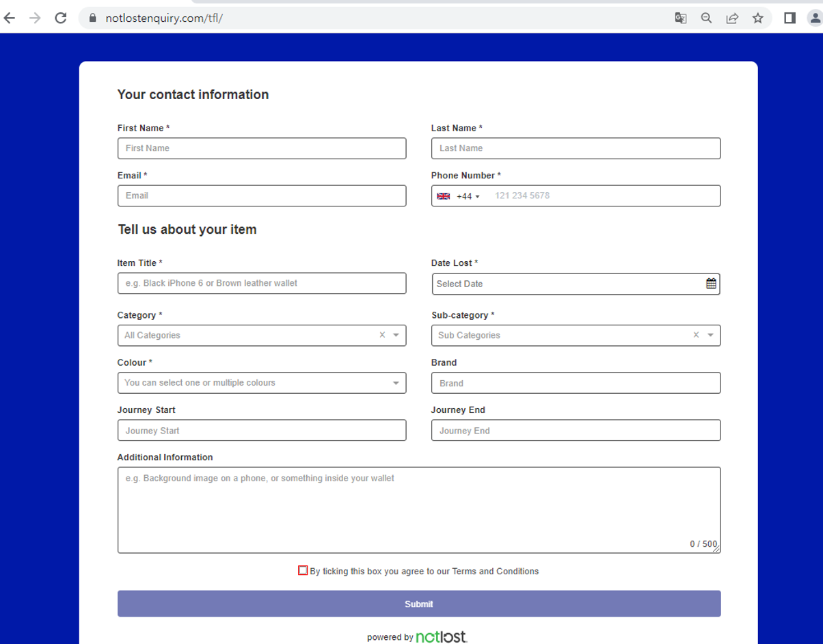This screenshot has height=644, width=823.
Task: Bookmark page with star icon
Action: [x=757, y=18]
